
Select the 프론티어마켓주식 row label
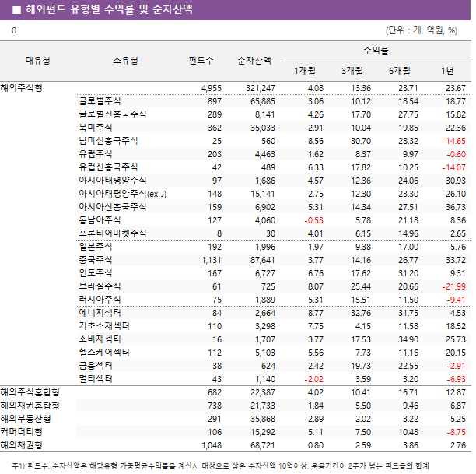(112, 233)
